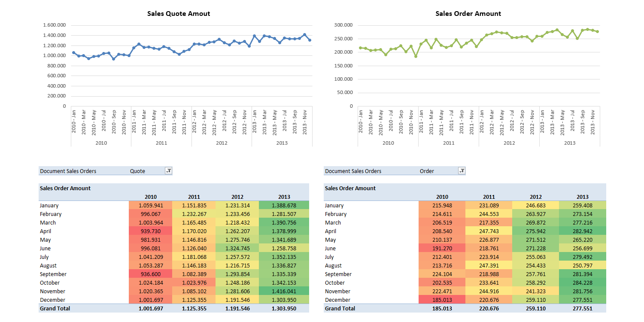644x322 pixels.
Task: Select the June row label in order table
Action: tap(331, 248)
